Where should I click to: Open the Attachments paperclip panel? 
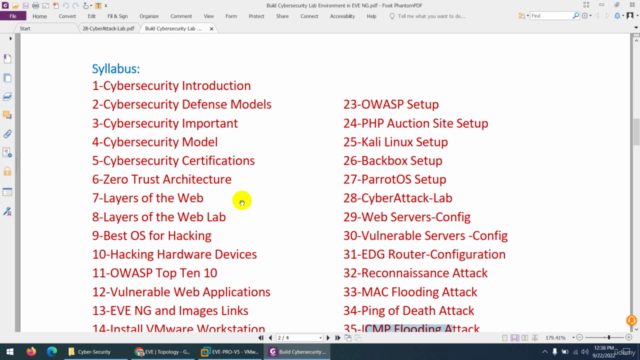point(7,134)
